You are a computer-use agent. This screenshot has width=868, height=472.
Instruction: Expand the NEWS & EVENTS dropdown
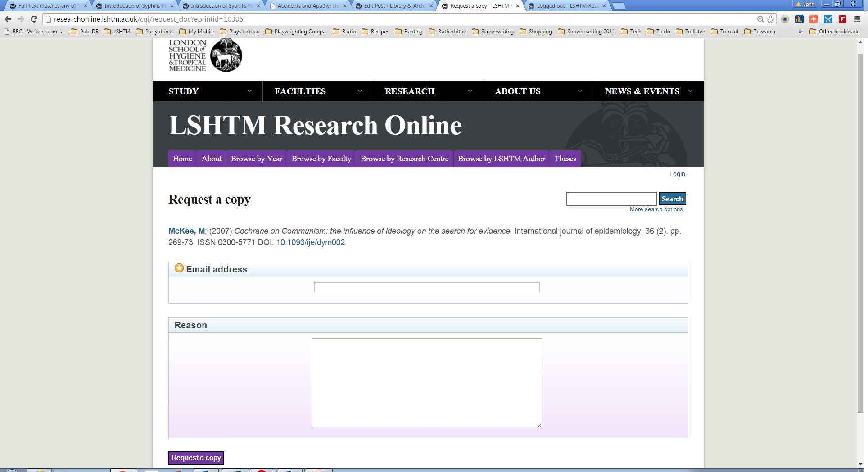[648, 91]
